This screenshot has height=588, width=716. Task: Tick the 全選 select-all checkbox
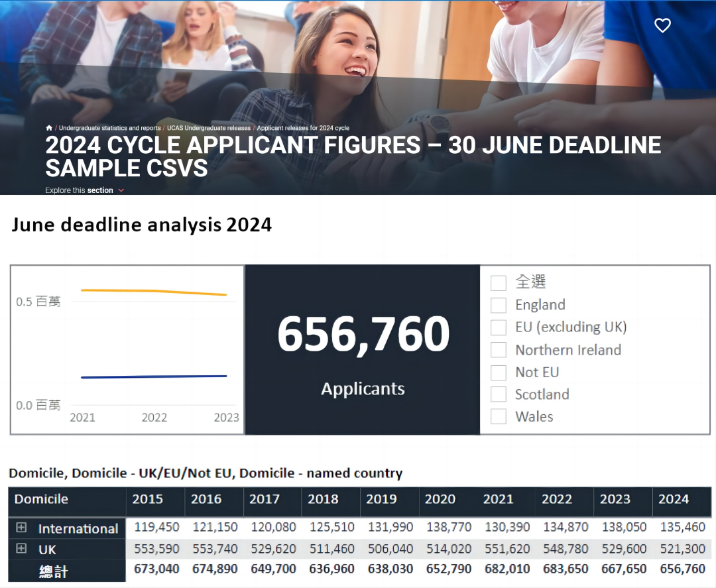[x=499, y=283]
